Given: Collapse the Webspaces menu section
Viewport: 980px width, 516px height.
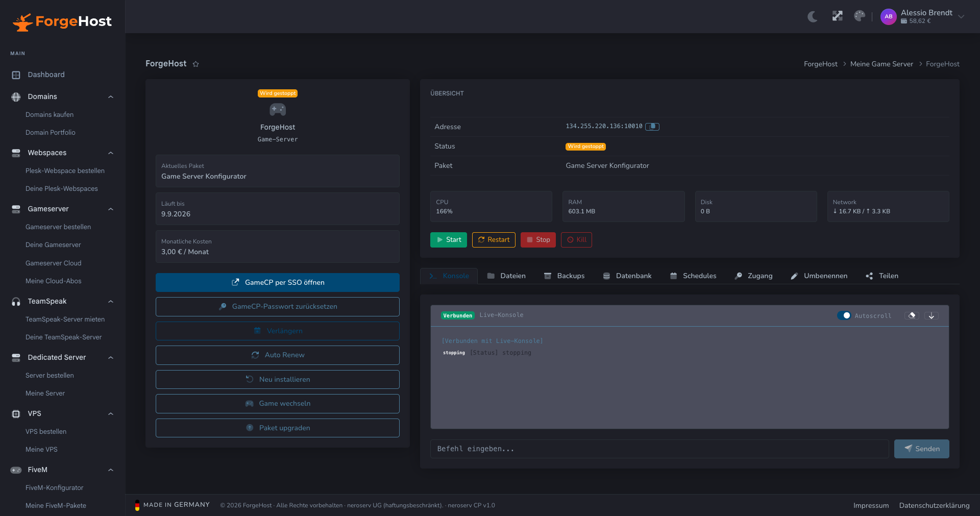Looking at the screenshot, I should pyautogui.click(x=111, y=153).
